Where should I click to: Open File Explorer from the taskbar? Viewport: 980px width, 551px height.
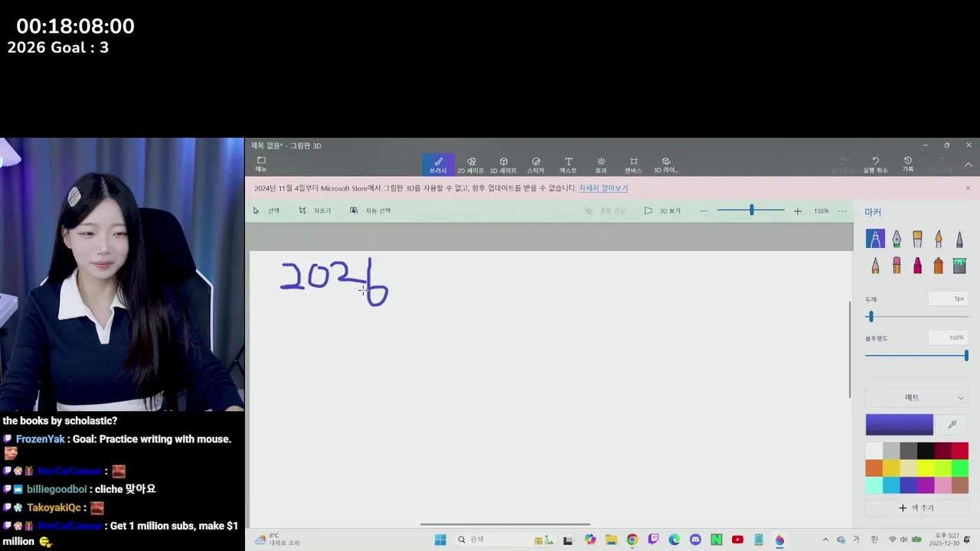tap(611, 540)
